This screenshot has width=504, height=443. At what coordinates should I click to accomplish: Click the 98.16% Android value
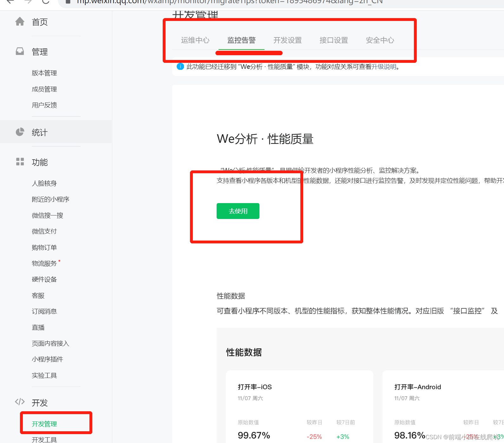(410, 435)
